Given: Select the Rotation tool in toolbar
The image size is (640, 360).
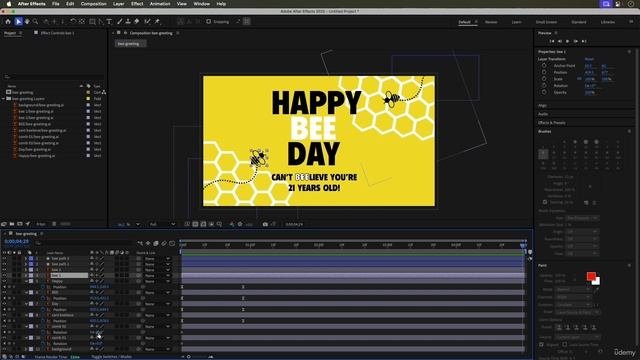Looking at the screenshot, I should 73,22.
